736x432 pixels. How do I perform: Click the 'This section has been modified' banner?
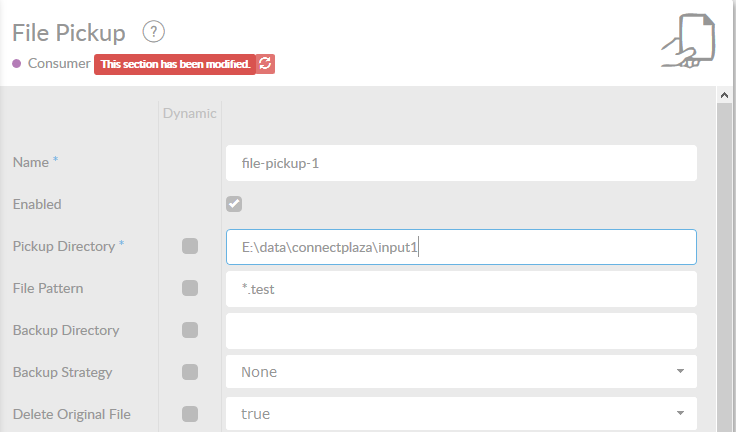pos(175,64)
